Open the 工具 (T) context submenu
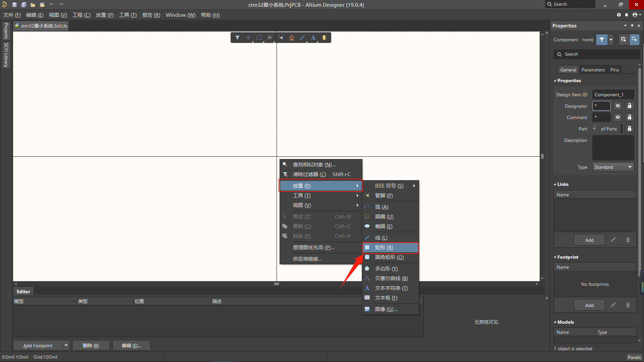The width and height of the screenshot is (644, 362). pos(320,196)
